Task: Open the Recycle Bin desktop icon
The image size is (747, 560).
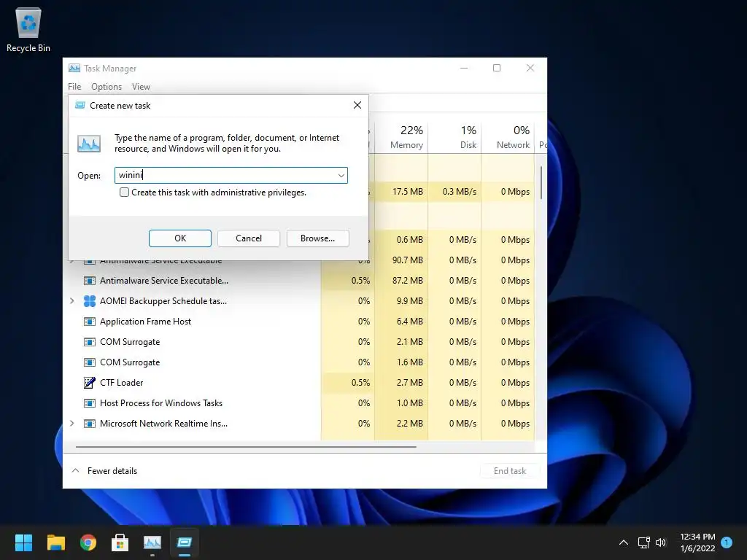Action: [x=28, y=29]
